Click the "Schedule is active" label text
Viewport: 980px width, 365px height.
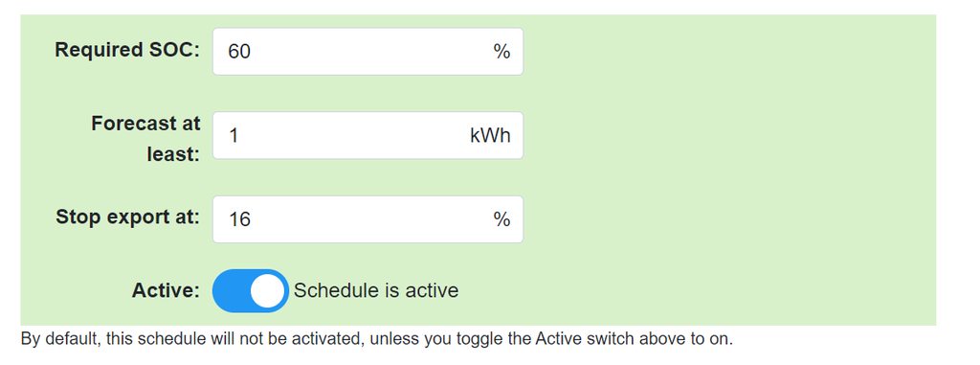[376, 290]
